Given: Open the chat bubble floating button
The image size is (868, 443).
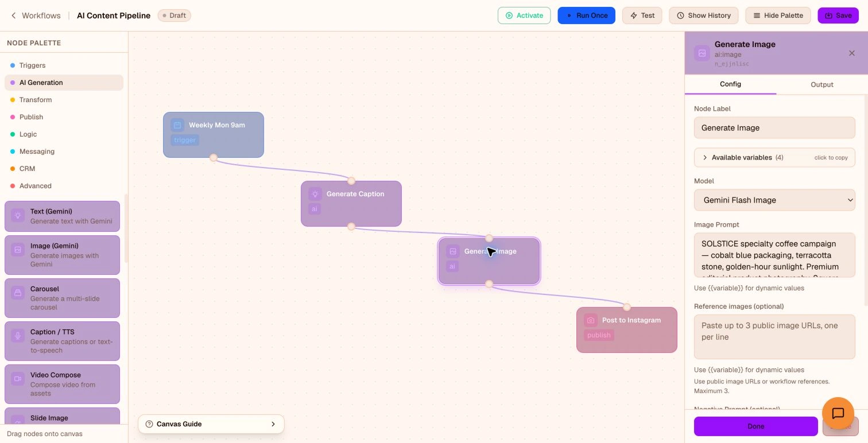Looking at the screenshot, I should coord(838,413).
